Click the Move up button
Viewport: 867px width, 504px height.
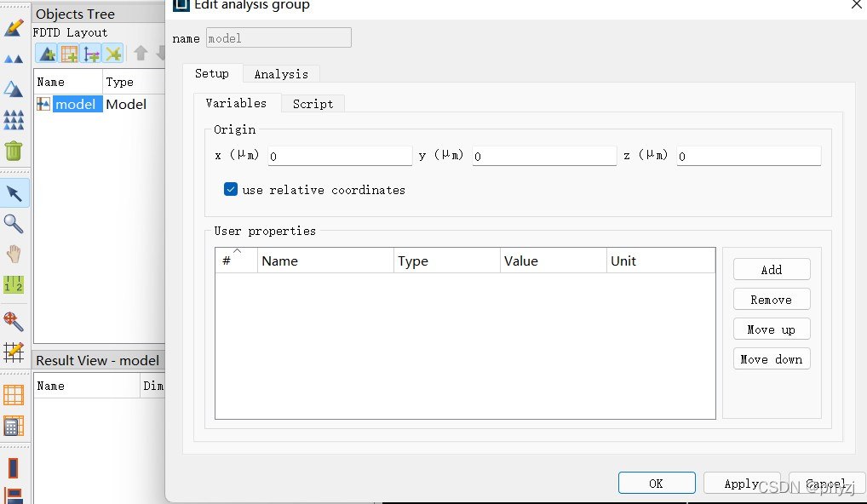click(772, 329)
